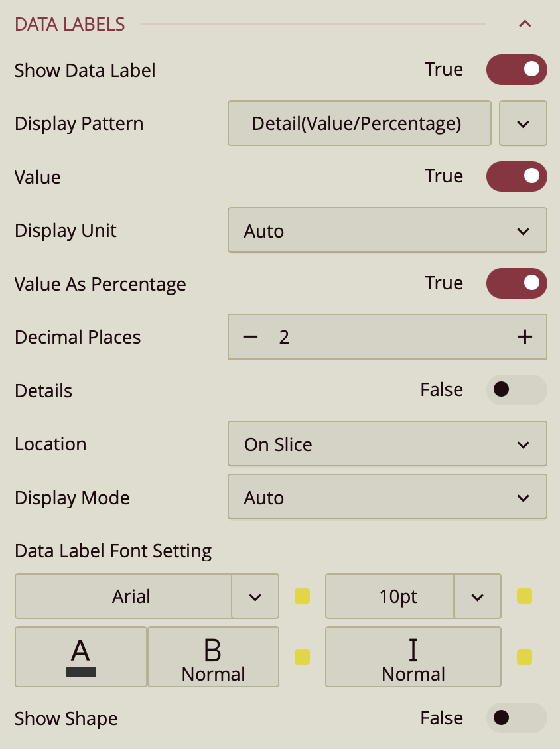The image size is (560, 749).
Task: Open the 10pt font size dropdown
Action: coord(477,596)
